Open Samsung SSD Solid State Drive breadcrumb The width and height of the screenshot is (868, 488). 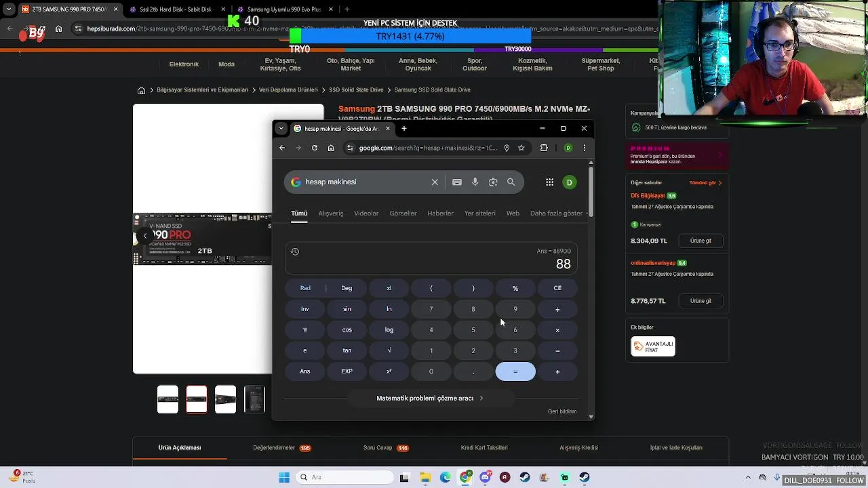click(x=432, y=90)
